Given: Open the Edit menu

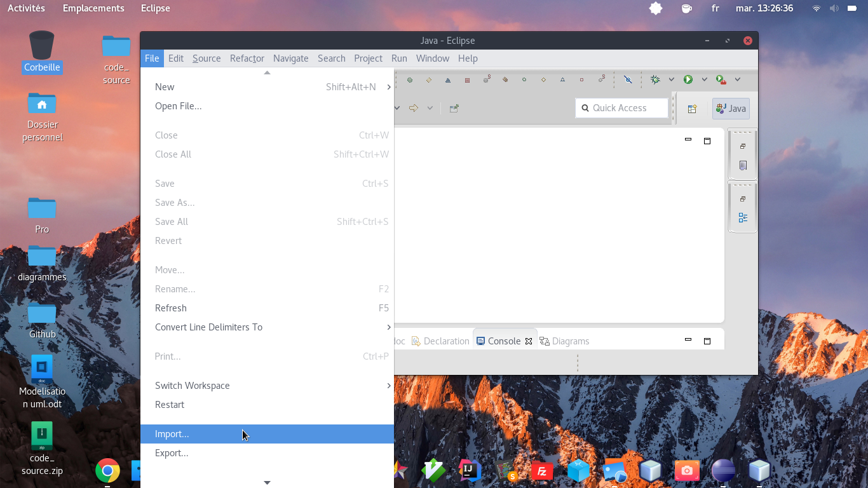Looking at the screenshot, I should (176, 58).
